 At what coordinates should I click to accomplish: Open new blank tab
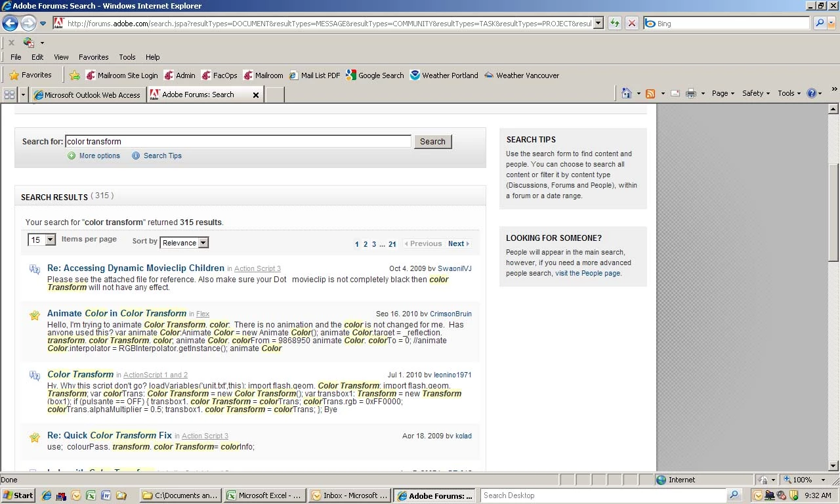[274, 95]
